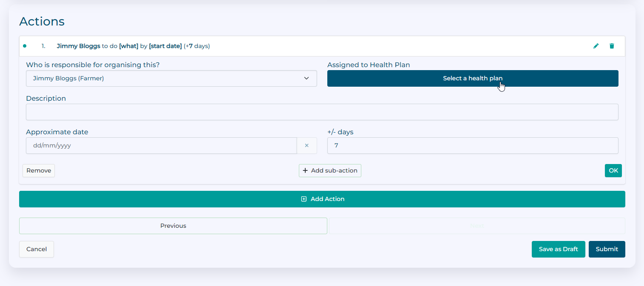Click the wide Add Action bar
Viewport: 644px width, 286px height.
(322, 199)
